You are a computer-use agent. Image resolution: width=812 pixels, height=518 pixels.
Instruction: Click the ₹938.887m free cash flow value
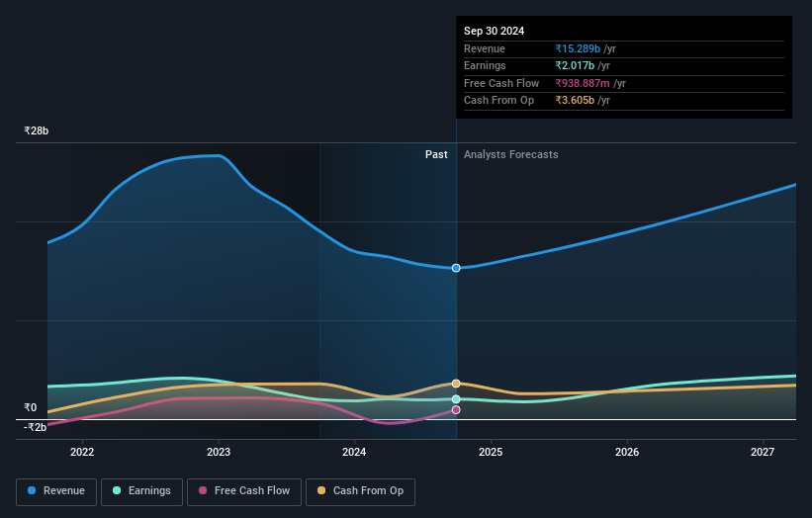[583, 83]
